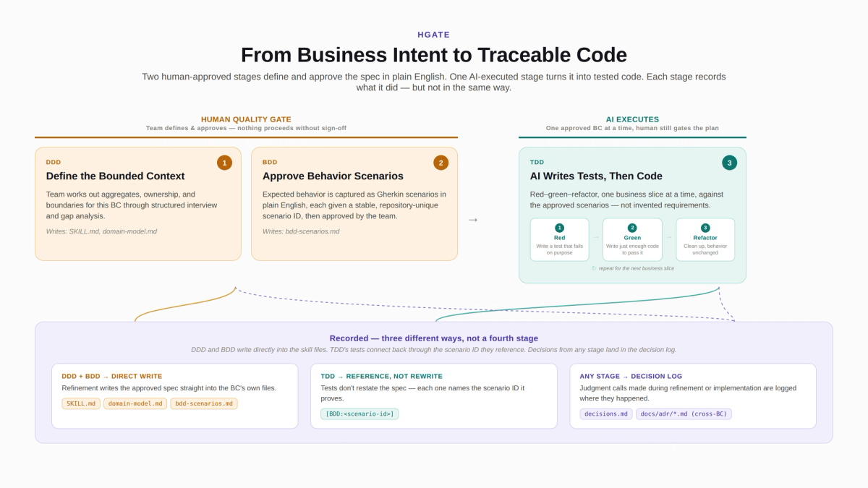Image resolution: width=868 pixels, height=488 pixels.
Task: Select the HUMAN QUALITY GATE section heading
Action: click(x=246, y=119)
